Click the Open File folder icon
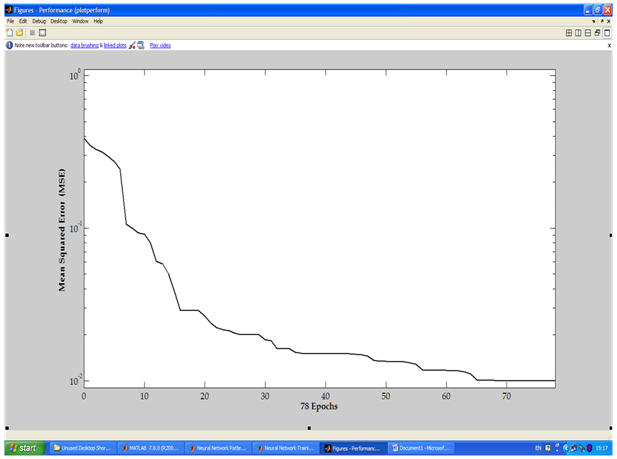 [19, 32]
